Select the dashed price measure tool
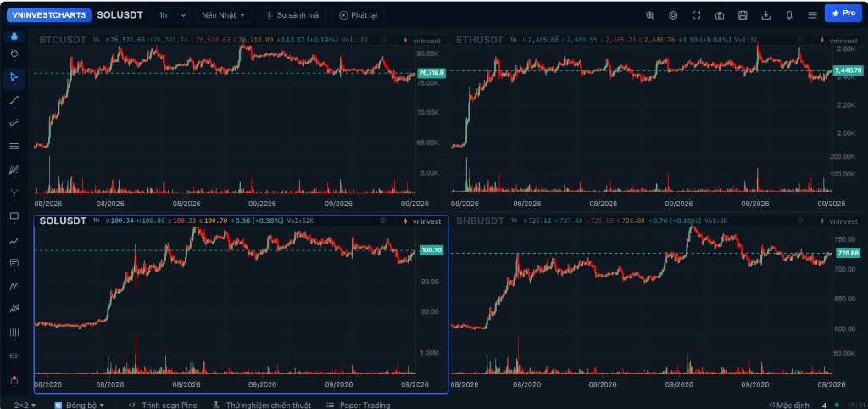Screen dimensions: 868x409 [14, 356]
